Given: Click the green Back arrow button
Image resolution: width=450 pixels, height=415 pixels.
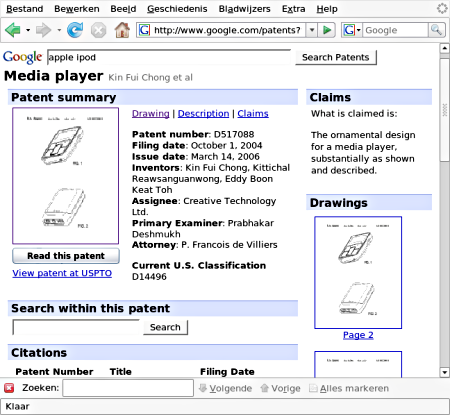Looking at the screenshot, I should (13, 30).
